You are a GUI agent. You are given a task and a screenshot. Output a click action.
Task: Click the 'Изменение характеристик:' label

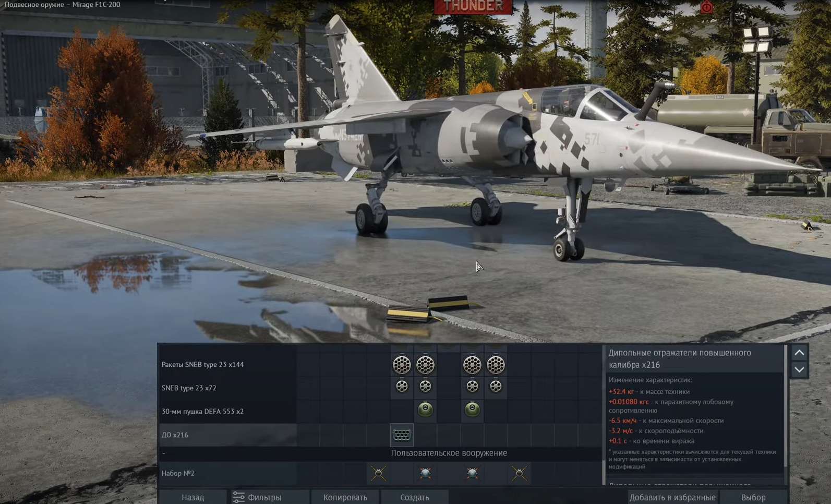coord(651,380)
